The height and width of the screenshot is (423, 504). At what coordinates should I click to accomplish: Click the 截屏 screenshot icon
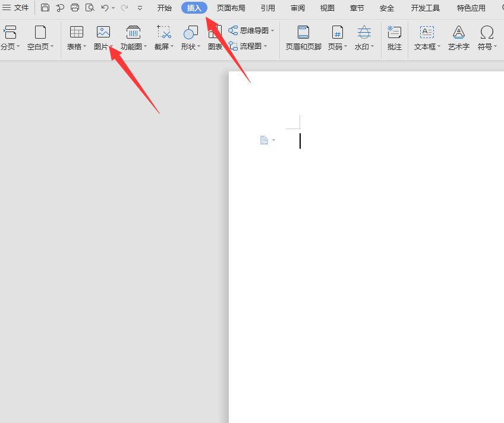163,32
